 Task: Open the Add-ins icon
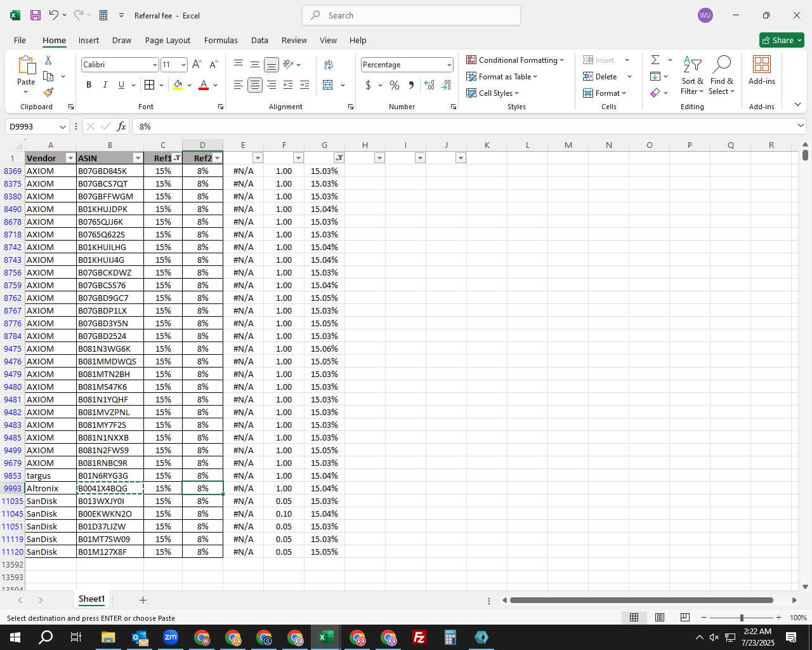[x=762, y=70]
